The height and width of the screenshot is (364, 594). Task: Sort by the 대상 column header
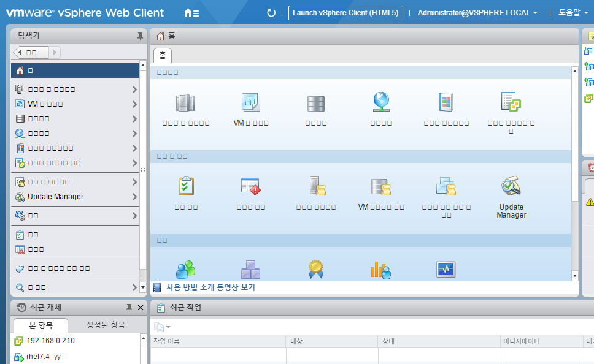tap(332, 341)
